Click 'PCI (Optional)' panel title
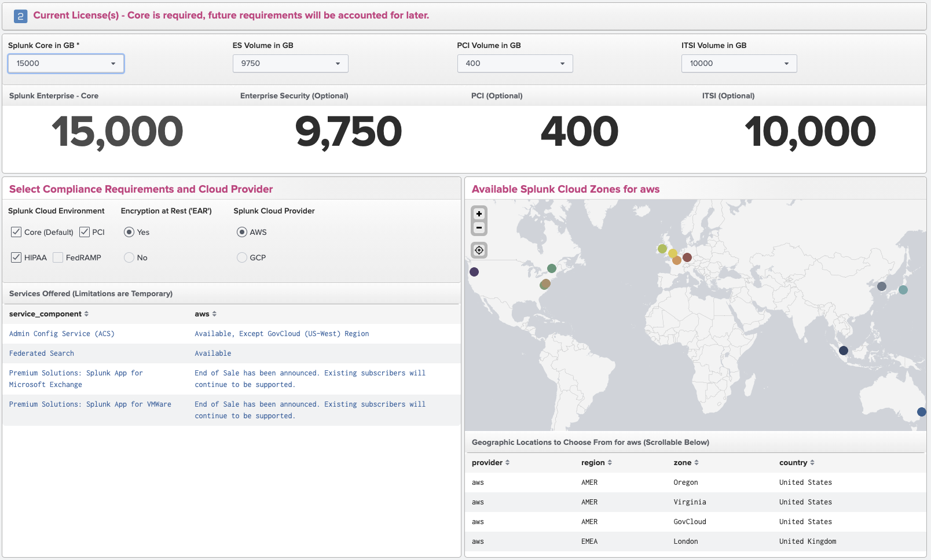The width and height of the screenshot is (931, 560). click(x=497, y=96)
